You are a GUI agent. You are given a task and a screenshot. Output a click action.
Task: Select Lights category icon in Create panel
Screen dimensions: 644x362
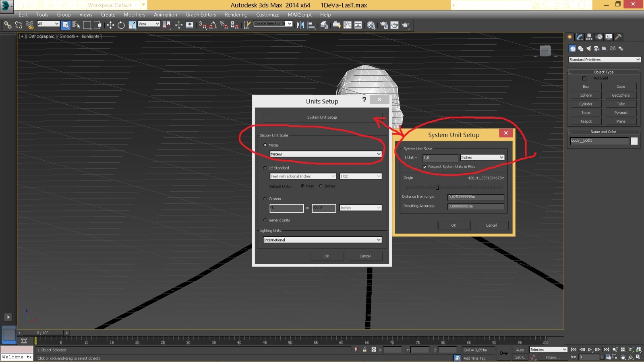pos(588,48)
